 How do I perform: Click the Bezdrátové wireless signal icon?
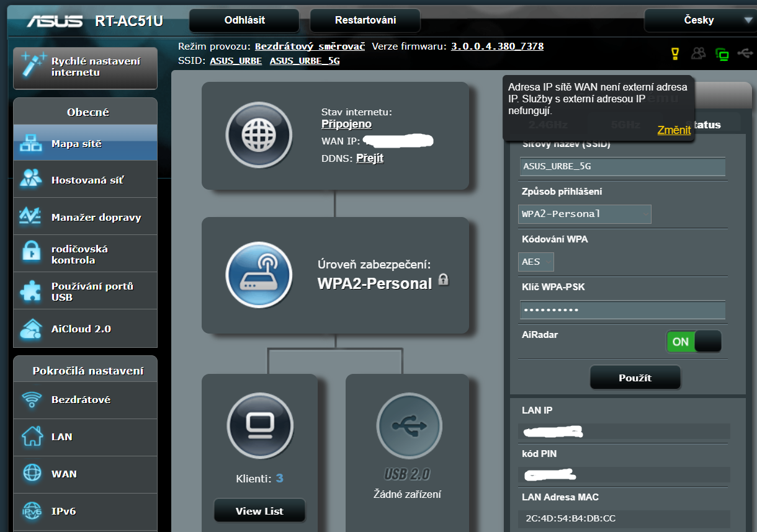32,399
